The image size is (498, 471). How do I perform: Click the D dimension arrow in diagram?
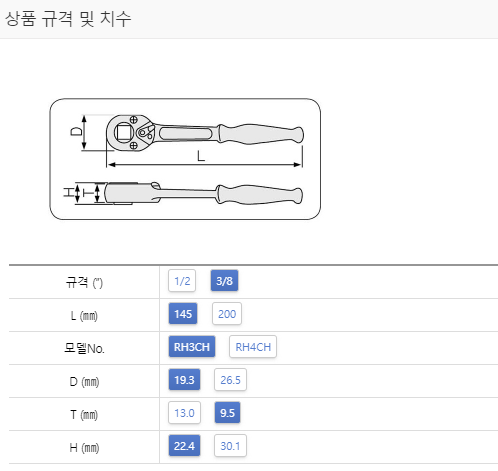tap(84, 132)
